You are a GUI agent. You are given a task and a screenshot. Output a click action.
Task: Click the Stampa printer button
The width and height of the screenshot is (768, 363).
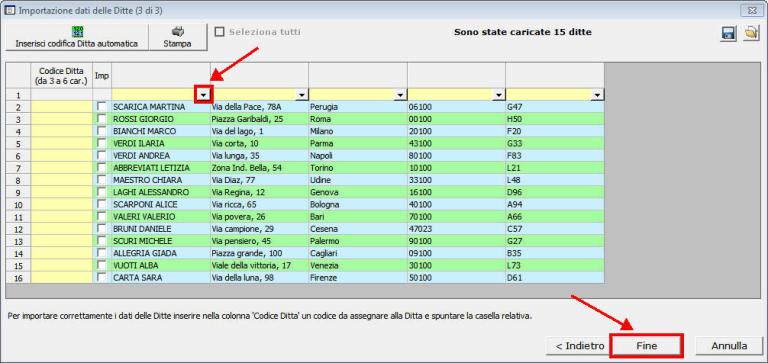177,37
